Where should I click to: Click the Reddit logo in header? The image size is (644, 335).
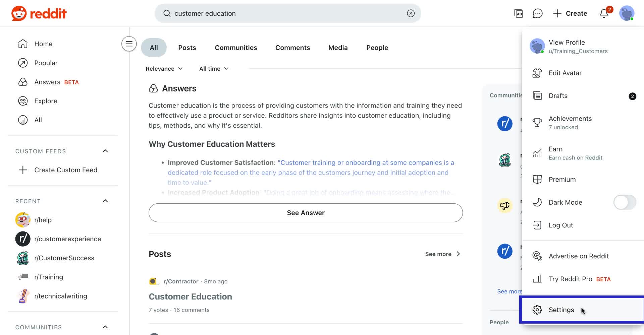point(39,13)
